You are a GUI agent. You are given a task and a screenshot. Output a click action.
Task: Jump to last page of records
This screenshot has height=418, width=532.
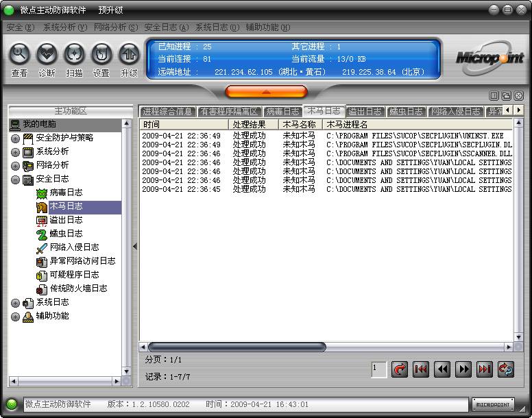485,369
